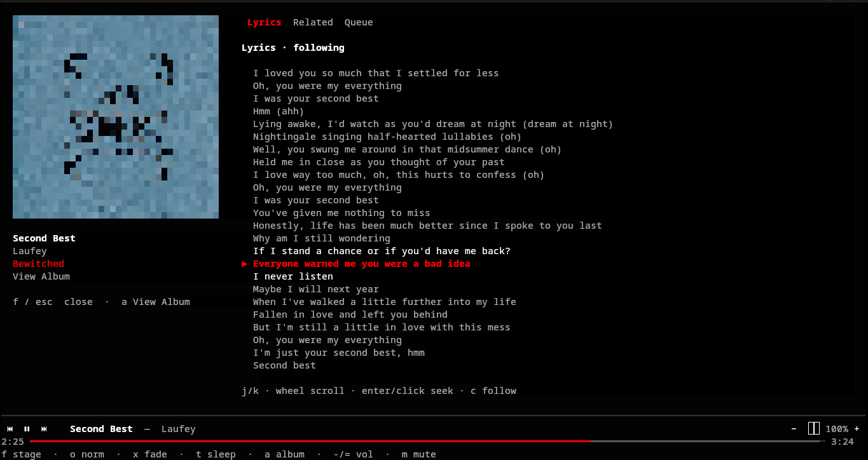Click the View Album link below Bewitched
The height and width of the screenshot is (460, 868).
(41, 276)
